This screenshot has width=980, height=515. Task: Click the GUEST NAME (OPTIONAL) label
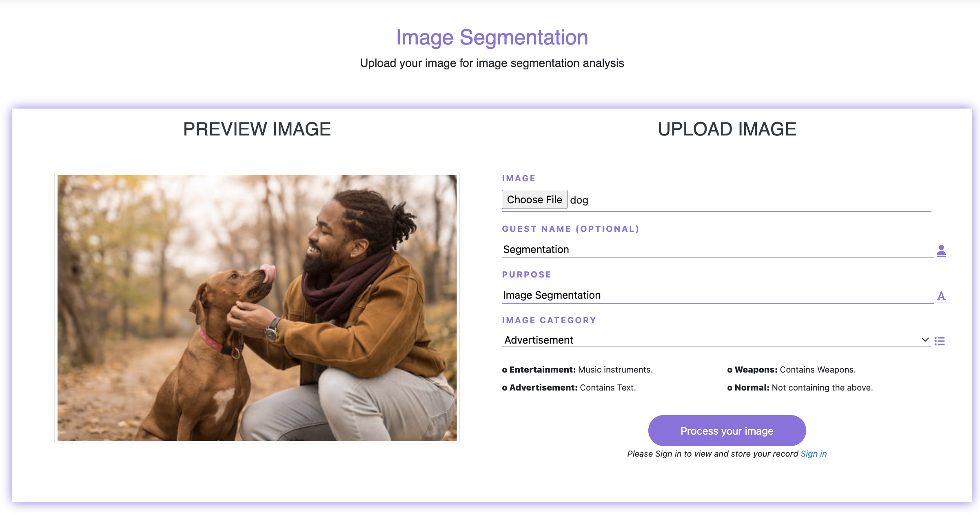tap(570, 229)
